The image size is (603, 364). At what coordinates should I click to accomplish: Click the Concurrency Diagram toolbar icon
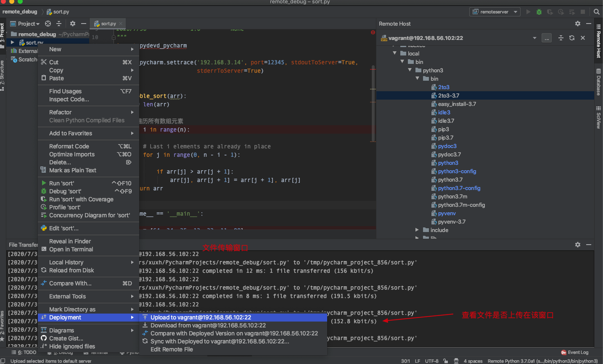572,12
